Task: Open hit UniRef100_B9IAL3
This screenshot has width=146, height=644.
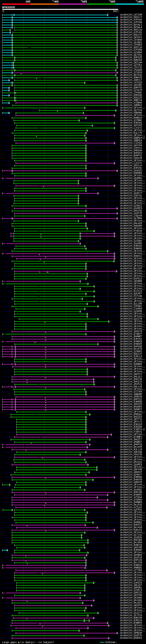Action: point(131,25)
